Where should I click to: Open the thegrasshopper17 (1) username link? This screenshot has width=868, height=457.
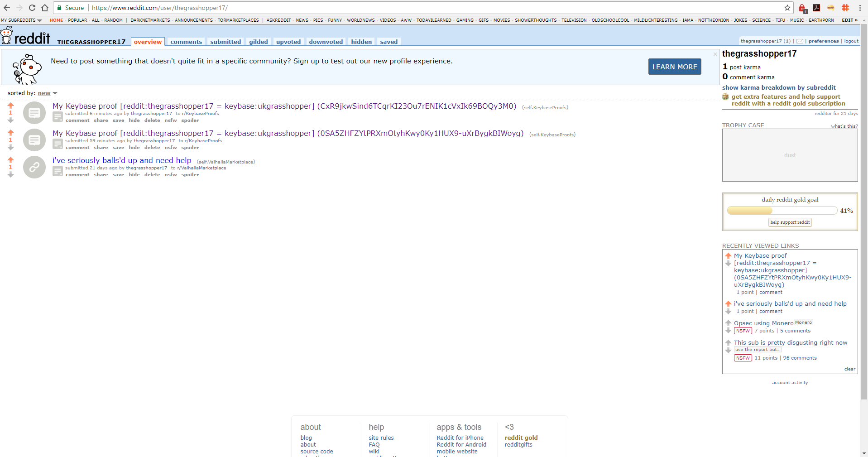coord(765,41)
